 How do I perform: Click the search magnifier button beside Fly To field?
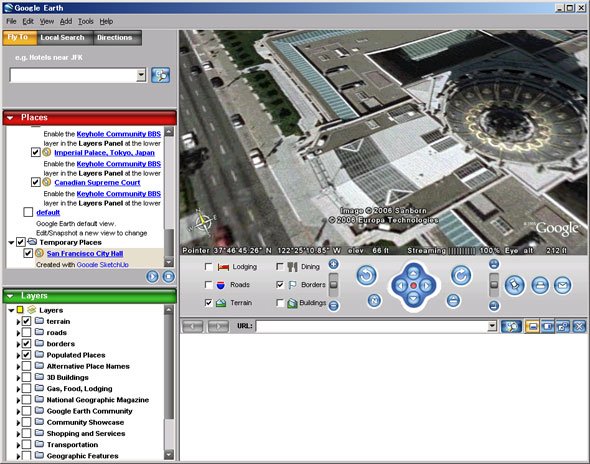tap(161, 75)
